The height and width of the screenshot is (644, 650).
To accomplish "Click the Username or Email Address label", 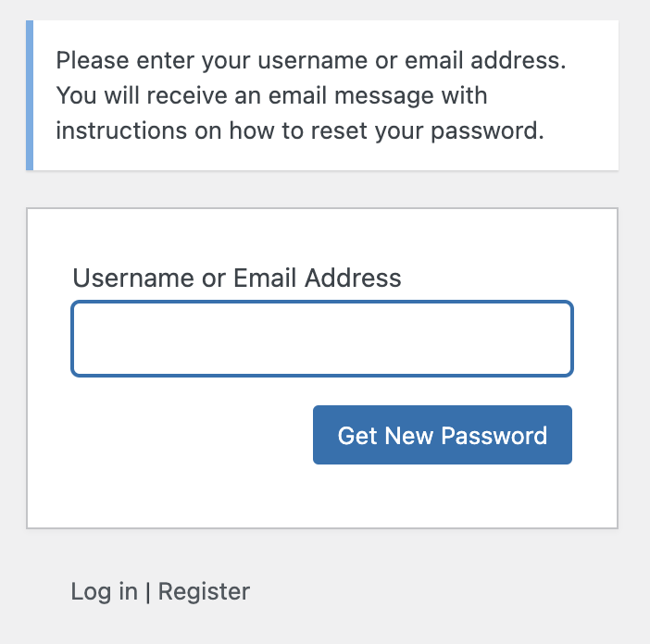I will click(x=237, y=278).
